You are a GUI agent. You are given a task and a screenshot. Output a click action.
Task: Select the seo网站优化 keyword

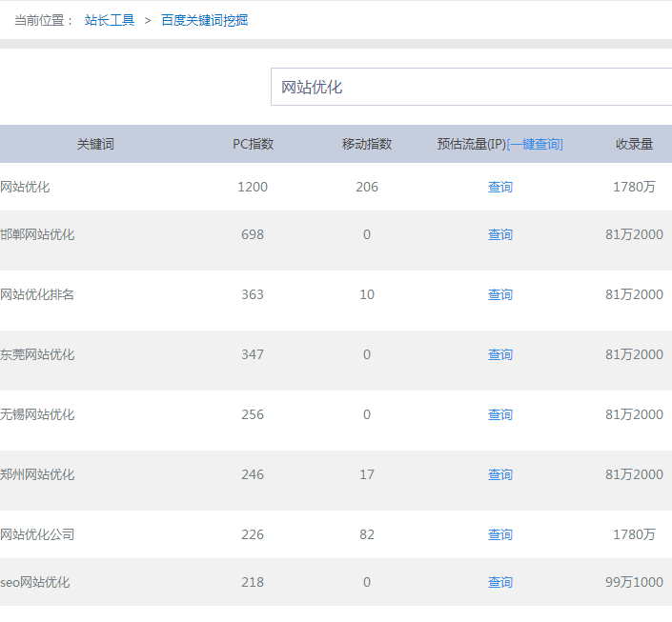pos(35,583)
